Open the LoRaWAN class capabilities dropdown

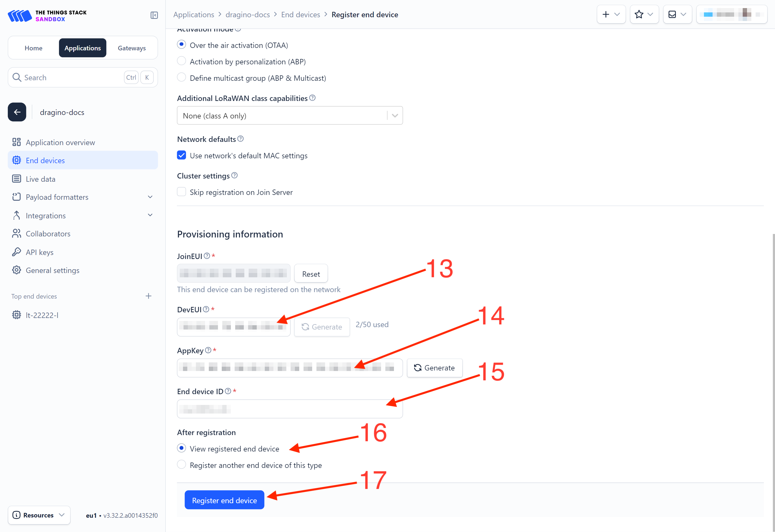[x=290, y=115]
